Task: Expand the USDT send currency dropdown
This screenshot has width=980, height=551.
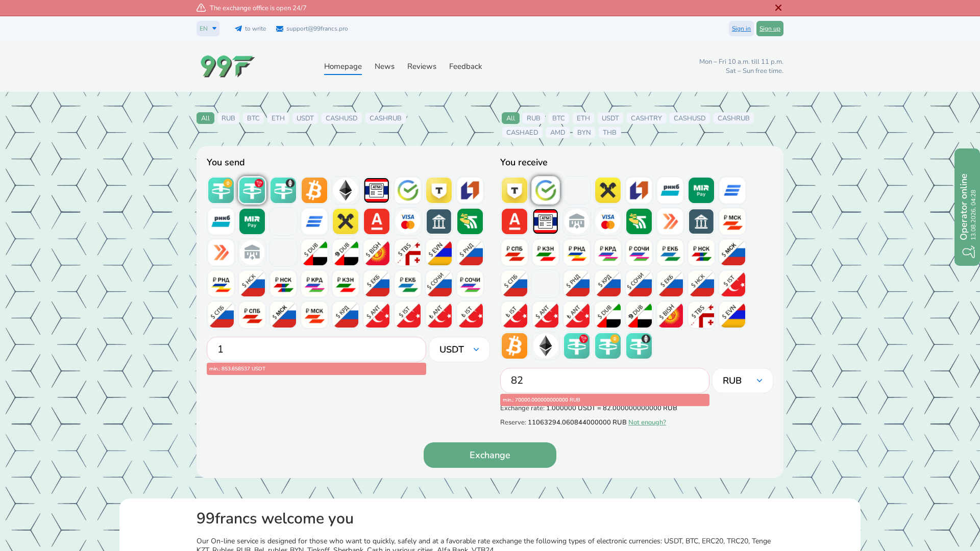Action: tap(459, 349)
